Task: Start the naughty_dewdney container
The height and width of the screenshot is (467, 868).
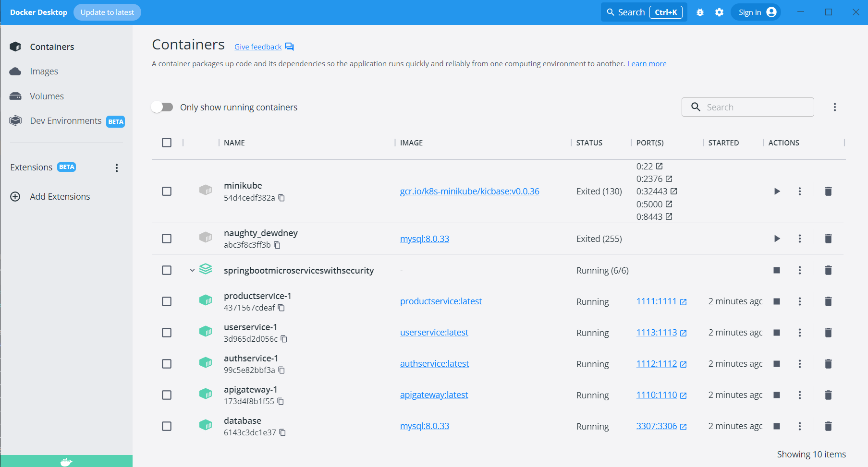Action: [x=777, y=239]
